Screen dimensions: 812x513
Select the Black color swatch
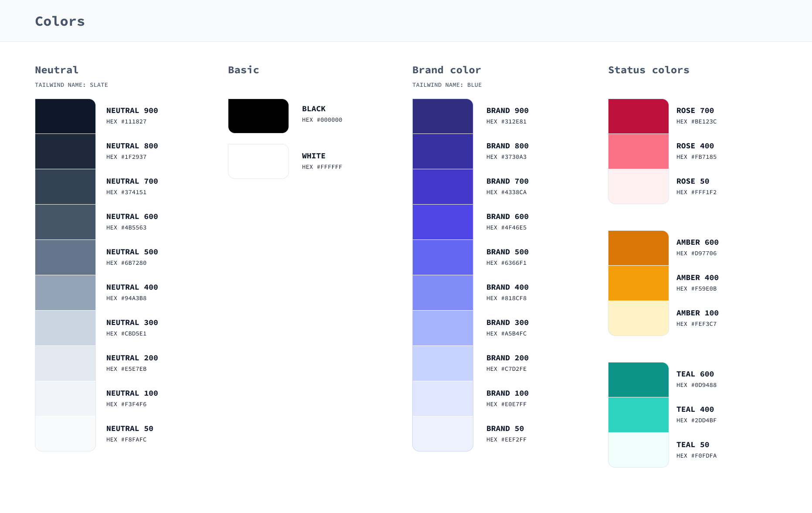[x=258, y=116]
